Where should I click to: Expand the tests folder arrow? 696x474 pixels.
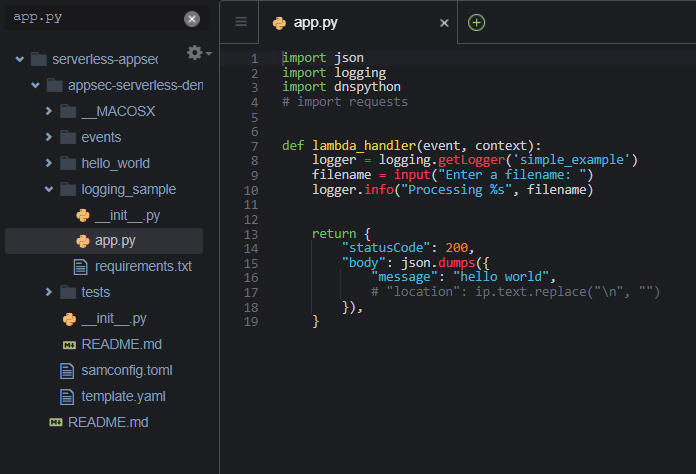pyautogui.click(x=48, y=292)
